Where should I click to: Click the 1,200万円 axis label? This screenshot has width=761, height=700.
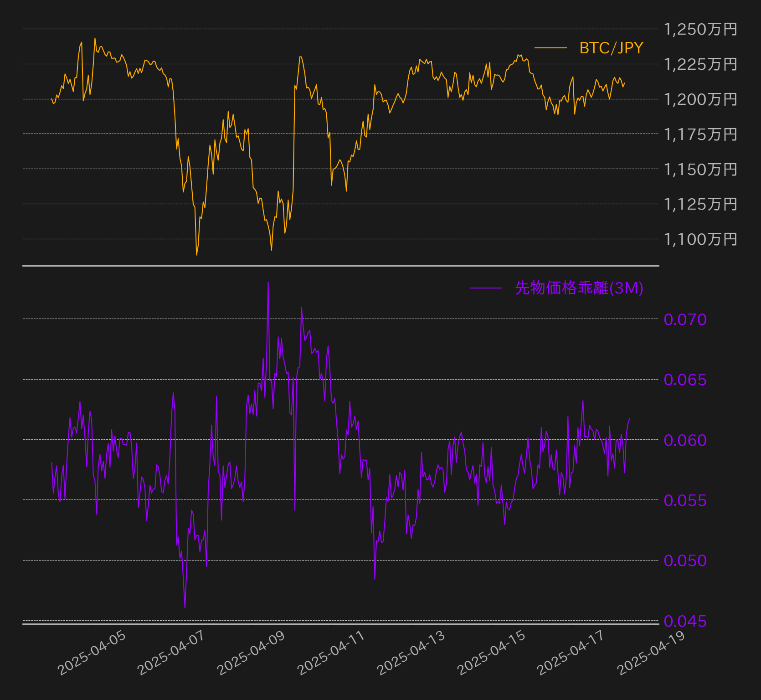coord(700,99)
